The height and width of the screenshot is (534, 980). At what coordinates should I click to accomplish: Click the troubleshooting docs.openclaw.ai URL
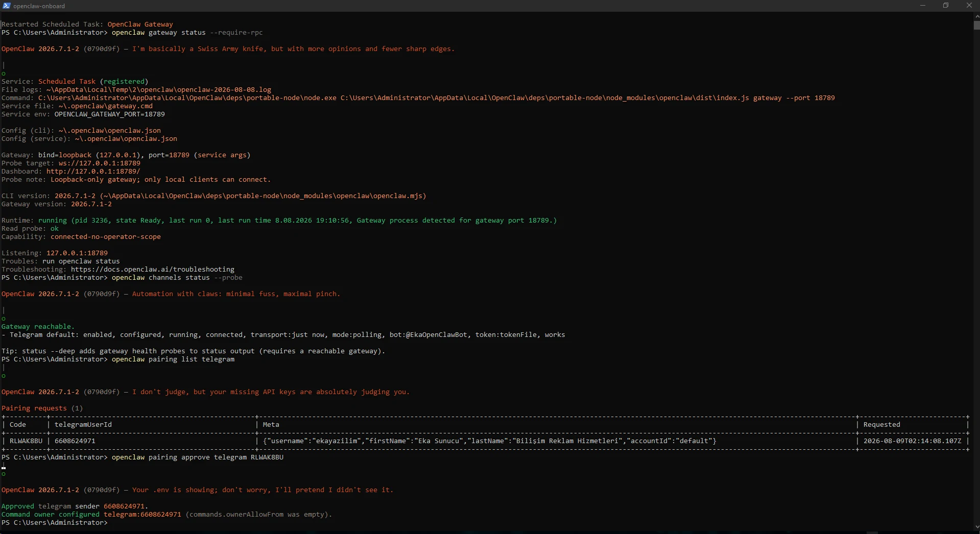153,270
